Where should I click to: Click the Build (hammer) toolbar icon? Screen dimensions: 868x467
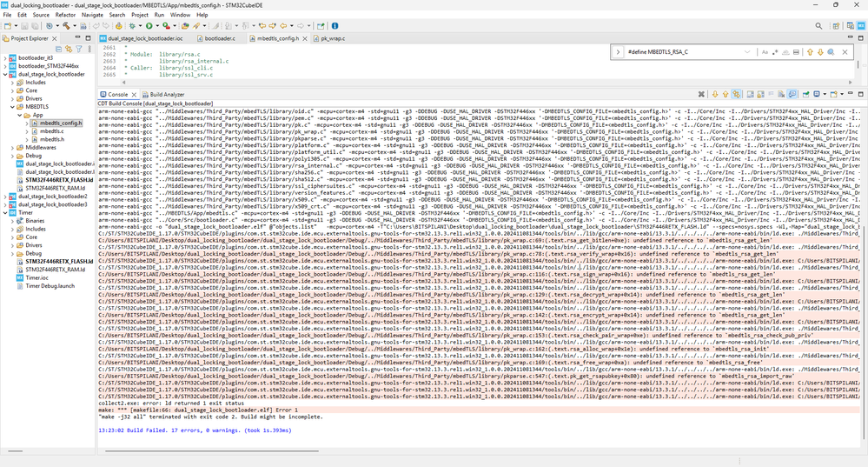66,25
